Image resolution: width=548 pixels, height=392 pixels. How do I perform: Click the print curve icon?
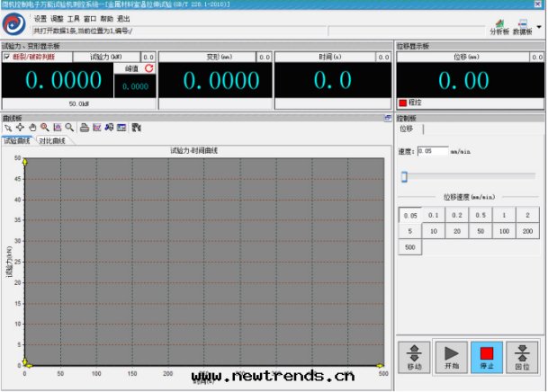[84, 128]
